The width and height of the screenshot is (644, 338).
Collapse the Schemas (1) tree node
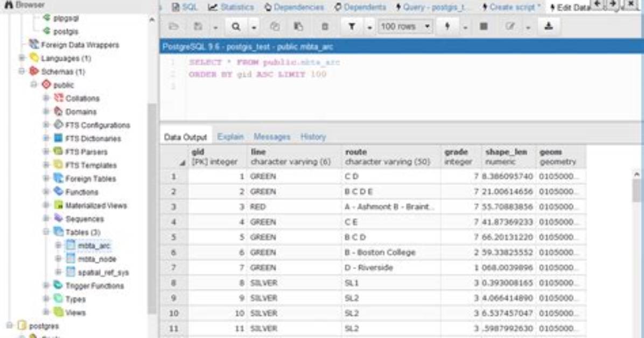tap(22, 71)
